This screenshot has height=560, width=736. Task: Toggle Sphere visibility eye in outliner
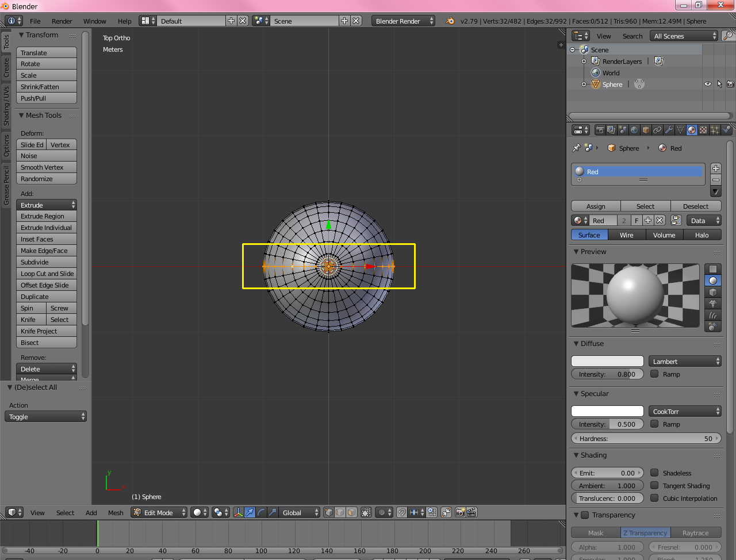(708, 84)
